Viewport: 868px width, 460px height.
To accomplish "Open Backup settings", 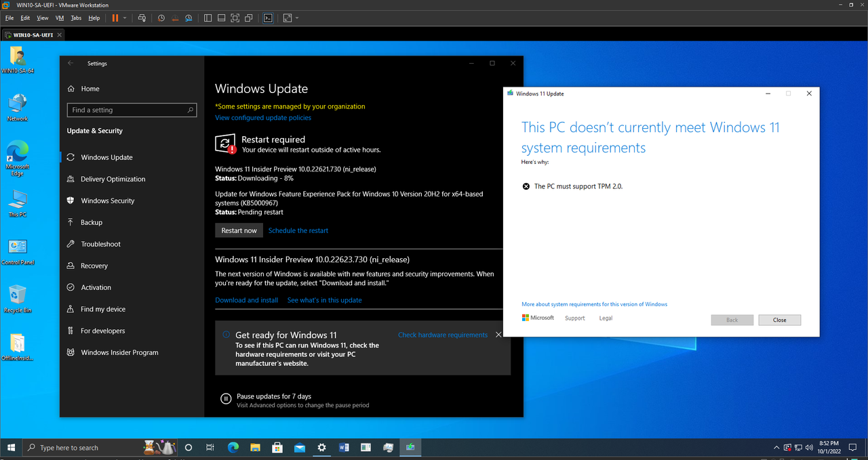I will 92,222.
